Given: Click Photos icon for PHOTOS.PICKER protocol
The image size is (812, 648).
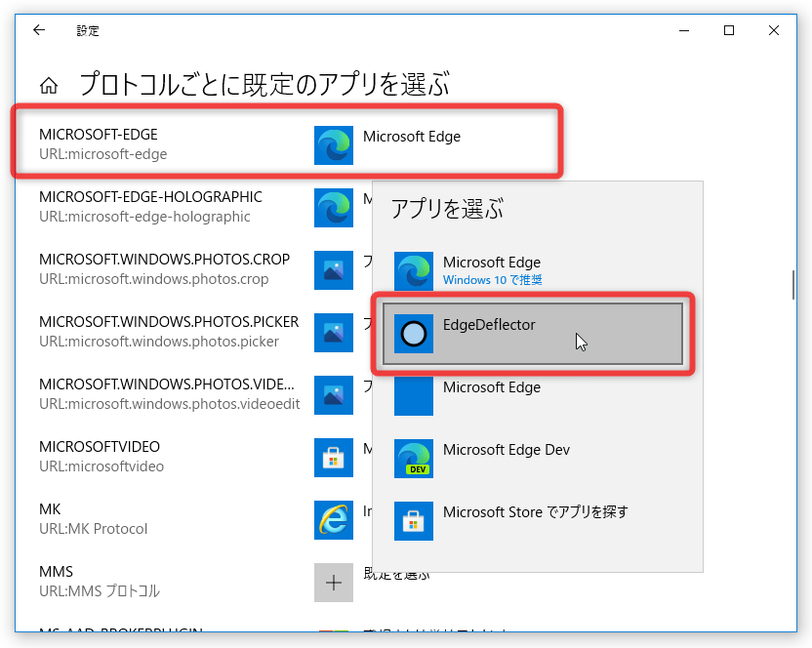Looking at the screenshot, I should pos(334,333).
